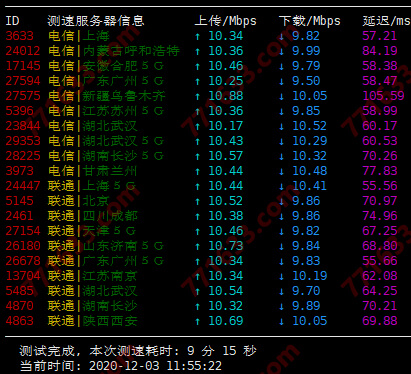Click the download arrow beside 10.52

(281, 126)
